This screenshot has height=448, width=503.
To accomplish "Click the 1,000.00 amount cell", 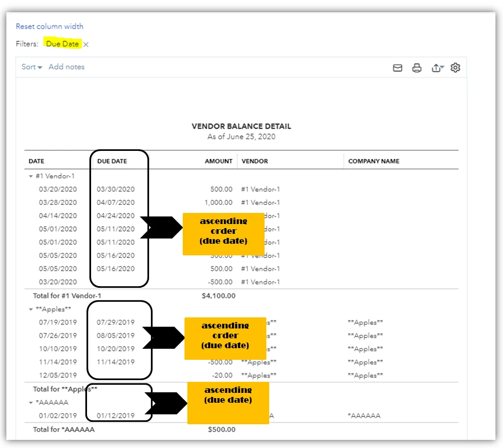I will point(219,203).
